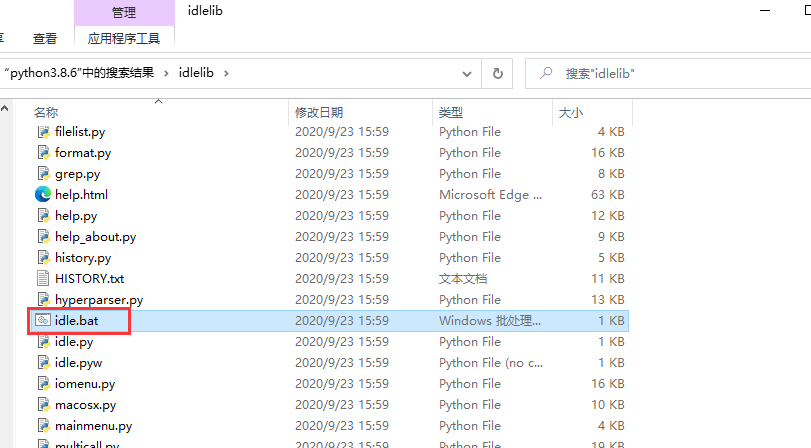
Task: Click the idle.py file icon
Action: tap(43, 341)
